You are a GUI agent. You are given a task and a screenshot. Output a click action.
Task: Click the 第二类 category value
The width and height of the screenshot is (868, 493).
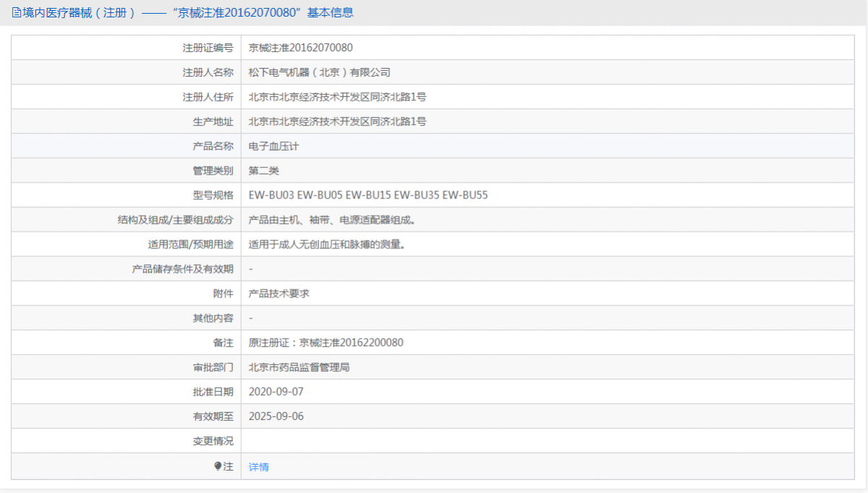(264, 171)
